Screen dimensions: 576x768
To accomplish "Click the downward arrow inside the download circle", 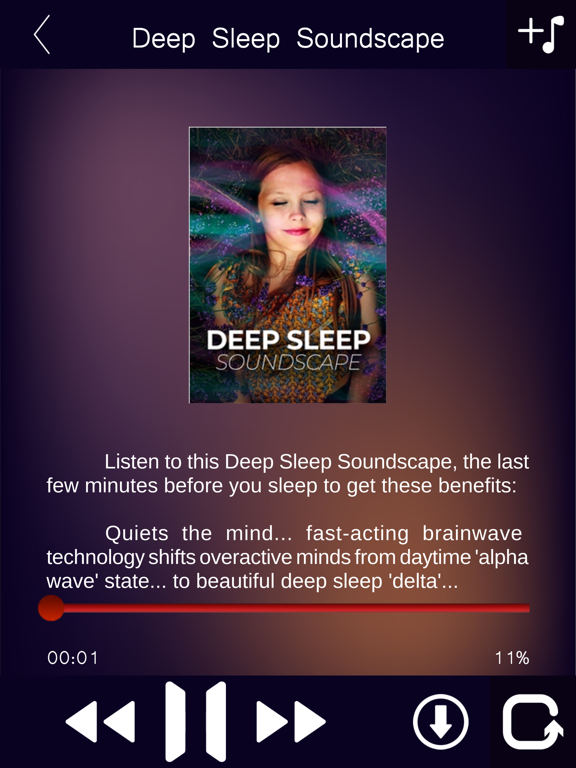I will [x=440, y=723].
